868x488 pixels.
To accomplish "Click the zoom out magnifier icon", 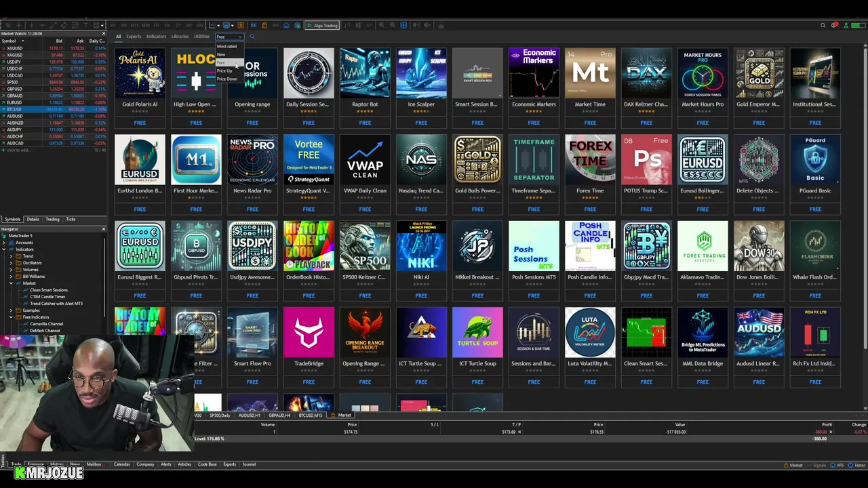I will pos(393,25).
